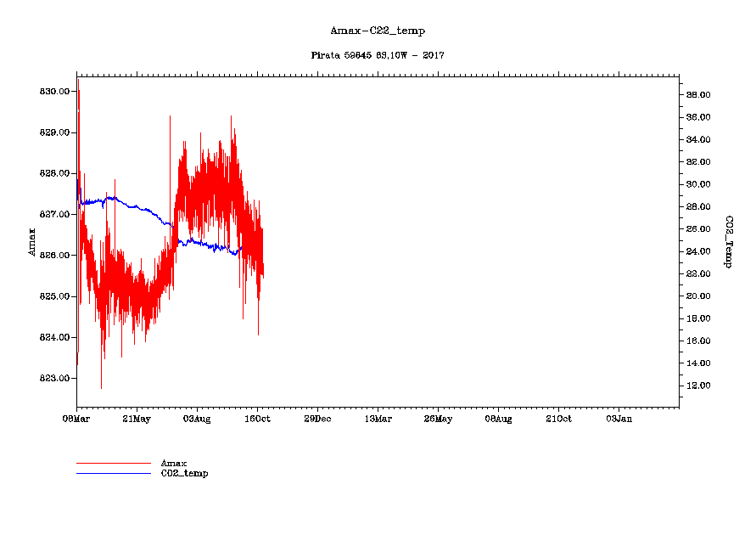Viewport: 756px width, 535px height.
Task: Select the Amax legend label
Action: tap(174, 464)
